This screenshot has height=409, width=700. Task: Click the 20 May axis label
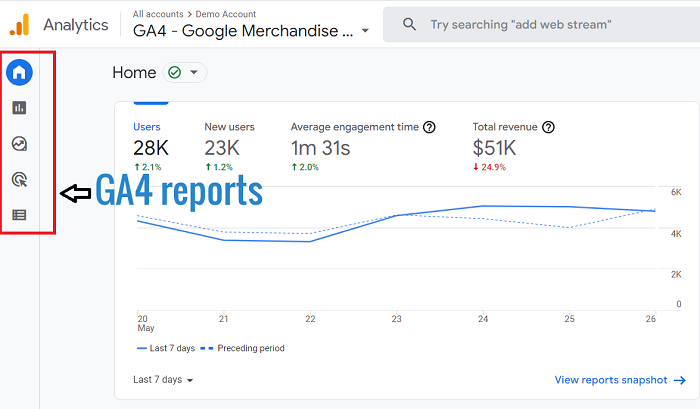click(x=146, y=323)
